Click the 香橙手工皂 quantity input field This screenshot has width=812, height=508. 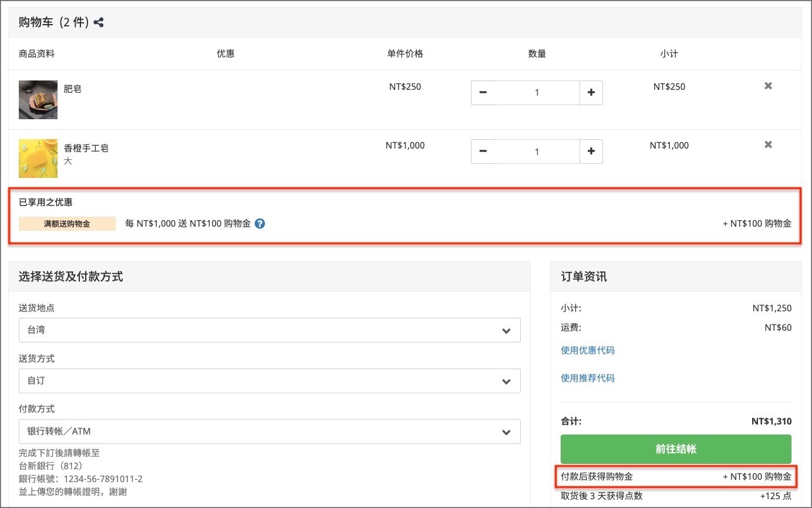click(537, 152)
